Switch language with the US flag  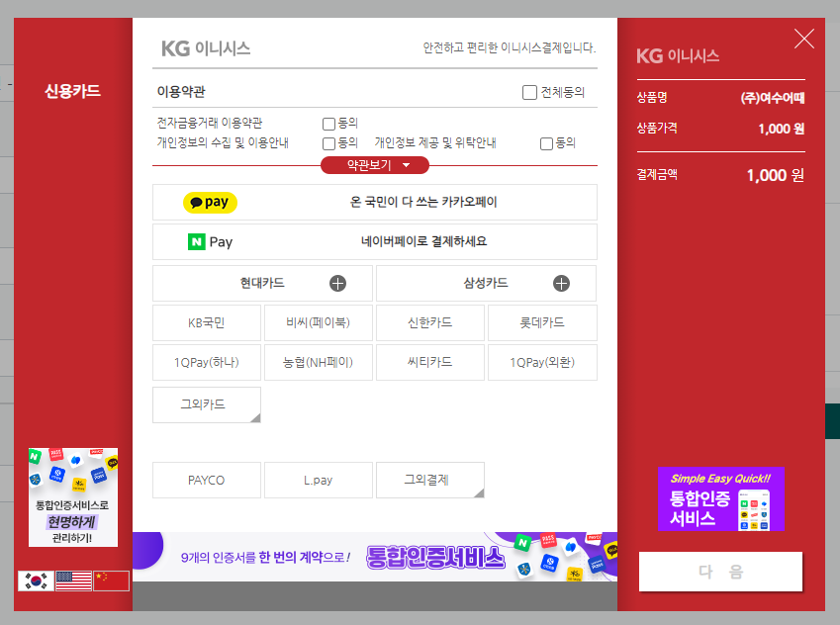(73, 580)
